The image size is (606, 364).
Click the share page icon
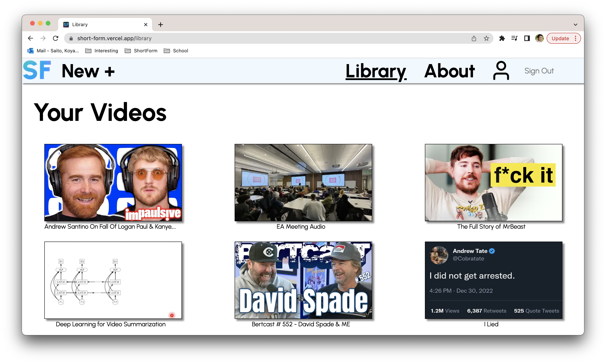[x=474, y=38]
